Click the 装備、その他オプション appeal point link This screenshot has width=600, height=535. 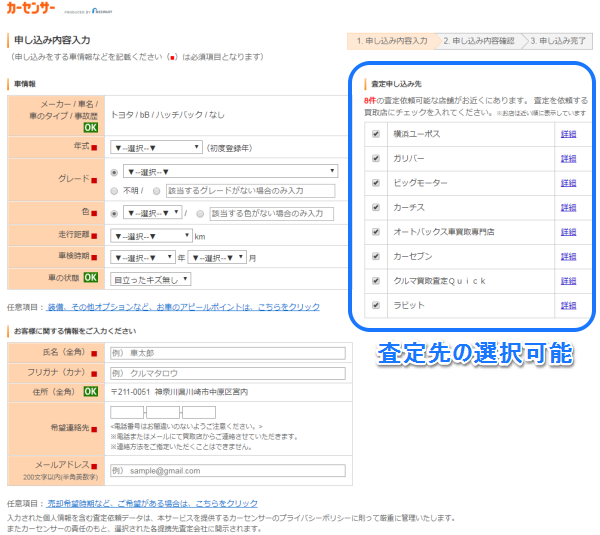tap(183, 307)
